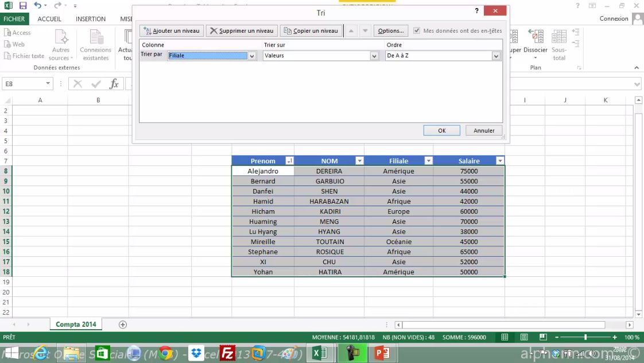Image resolution: width=644 pixels, height=363 pixels.
Task: Toggle 'Mes données ont des en-têtes' checkbox
Action: point(417,31)
